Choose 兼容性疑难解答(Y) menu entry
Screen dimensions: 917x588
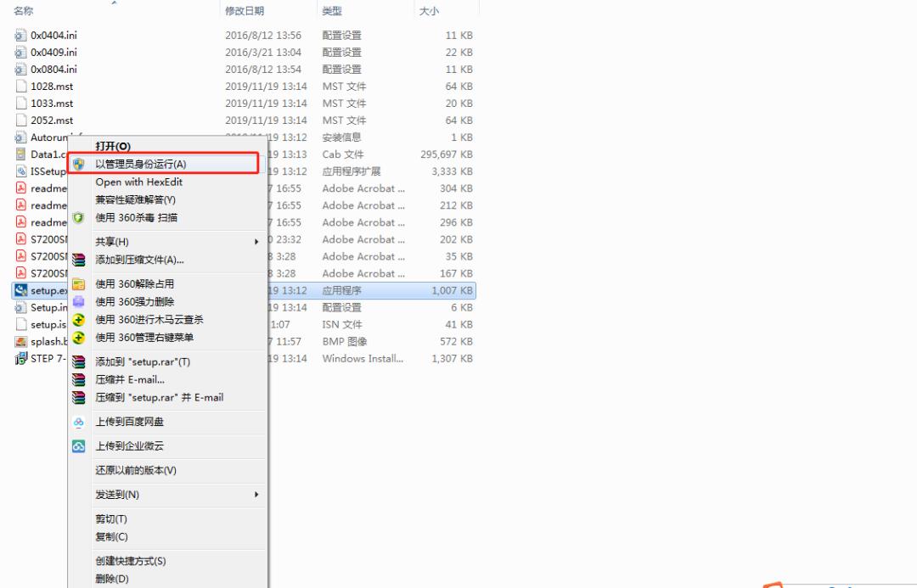[x=136, y=200]
